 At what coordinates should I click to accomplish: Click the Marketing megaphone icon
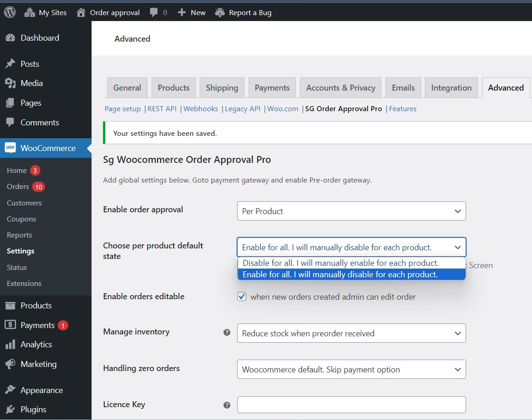click(x=11, y=364)
